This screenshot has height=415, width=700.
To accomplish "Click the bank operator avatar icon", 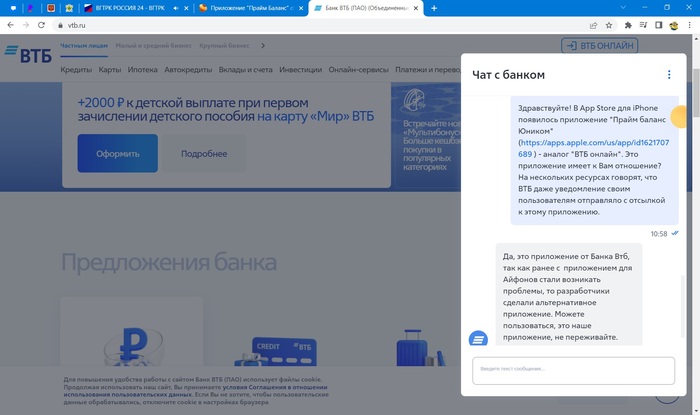I will [478, 338].
